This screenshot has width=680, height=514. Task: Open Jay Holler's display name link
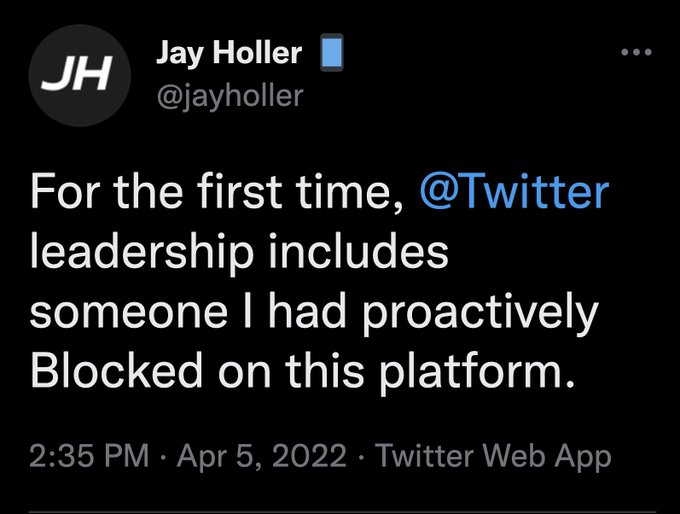[x=228, y=53]
